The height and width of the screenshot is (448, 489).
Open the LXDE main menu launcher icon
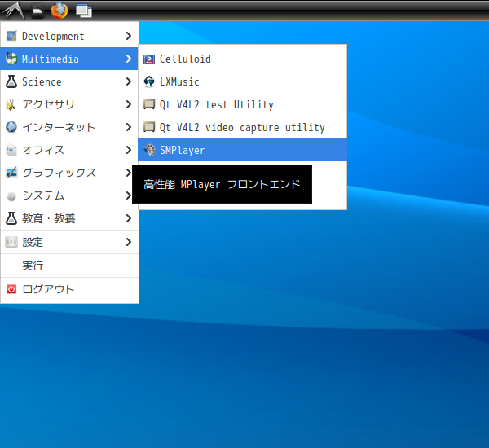pyautogui.click(x=13, y=11)
